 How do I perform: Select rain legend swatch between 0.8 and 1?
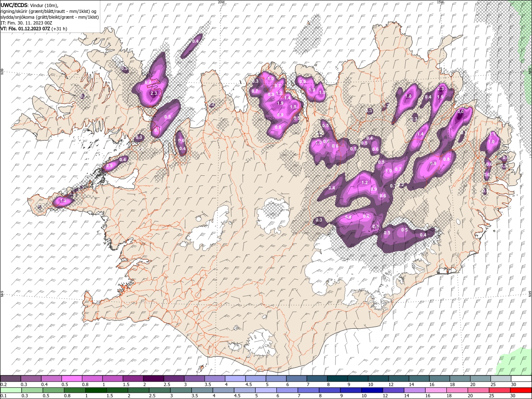tap(75, 390)
